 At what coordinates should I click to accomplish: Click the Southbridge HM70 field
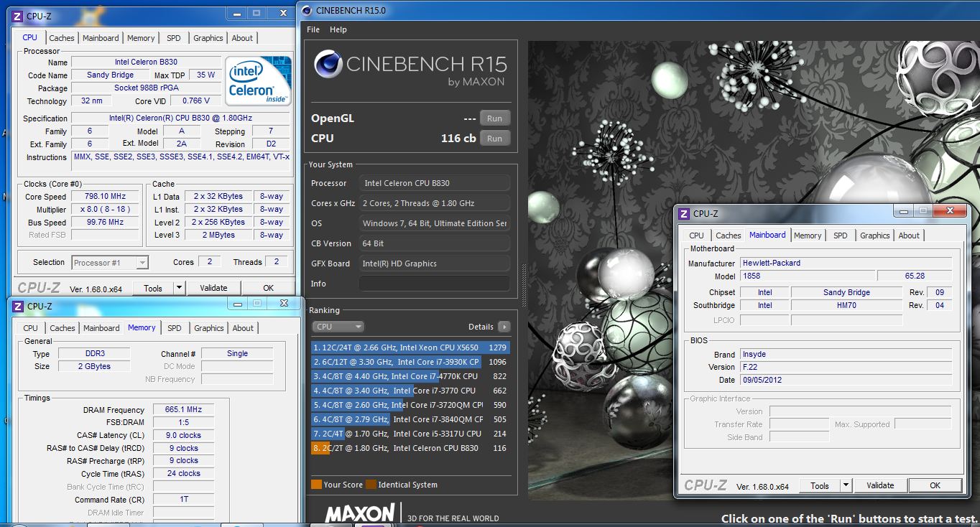pyautogui.click(x=846, y=305)
